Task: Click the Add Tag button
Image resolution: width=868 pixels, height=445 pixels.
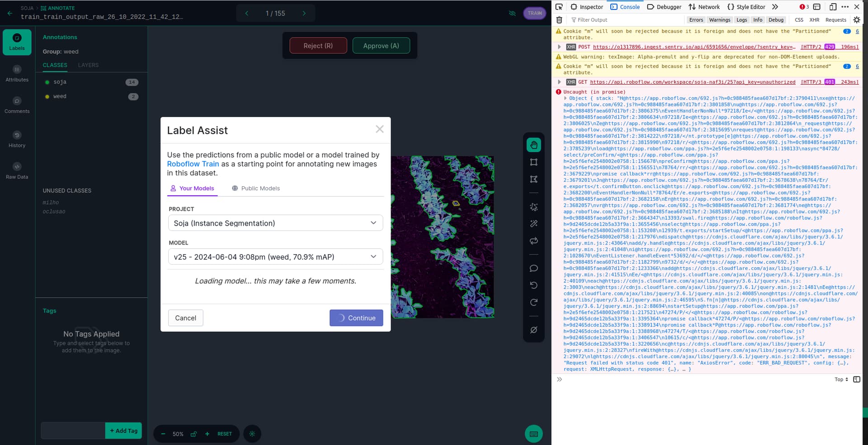Action: [x=123, y=431]
